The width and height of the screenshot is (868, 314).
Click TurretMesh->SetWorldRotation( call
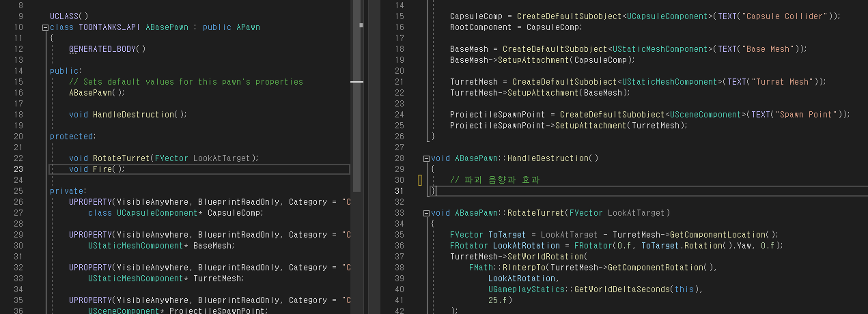pyautogui.click(x=519, y=257)
